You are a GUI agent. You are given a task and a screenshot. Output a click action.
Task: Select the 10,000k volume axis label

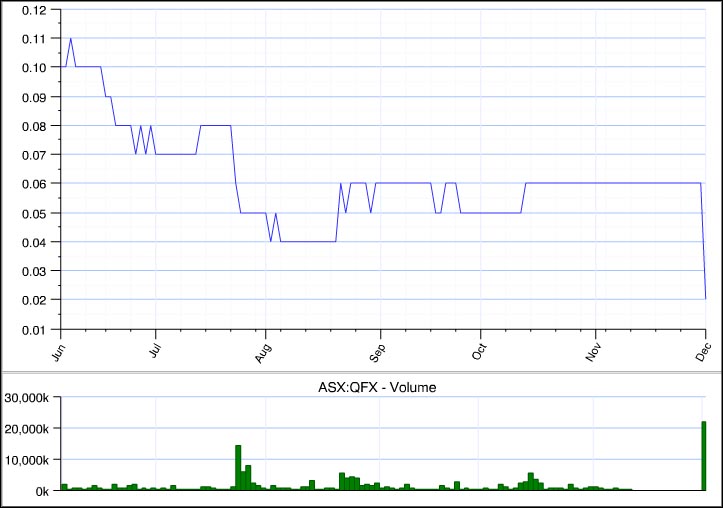30,460
